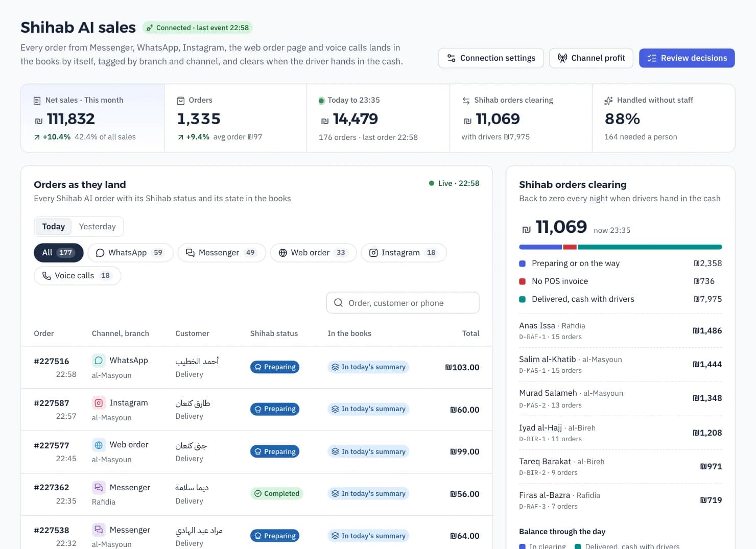756x549 pixels.
Task: Open order #227516
Action: click(x=256, y=368)
